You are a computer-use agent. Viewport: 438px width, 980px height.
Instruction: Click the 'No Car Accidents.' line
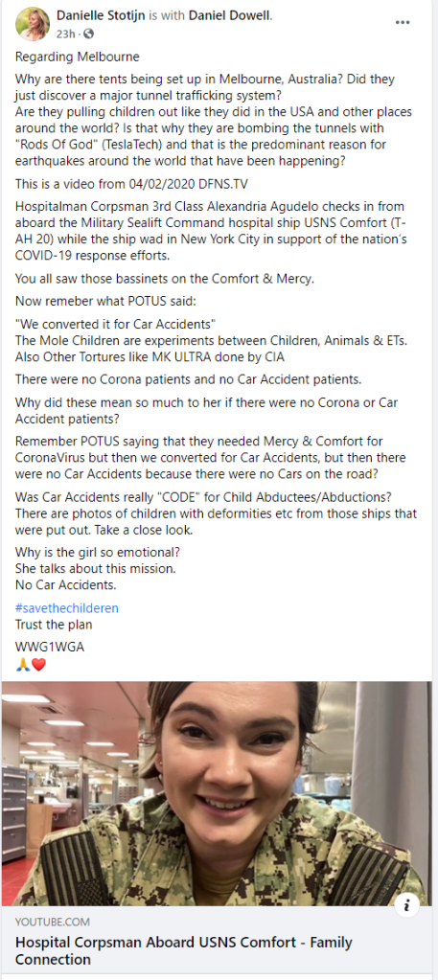pos(66,585)
